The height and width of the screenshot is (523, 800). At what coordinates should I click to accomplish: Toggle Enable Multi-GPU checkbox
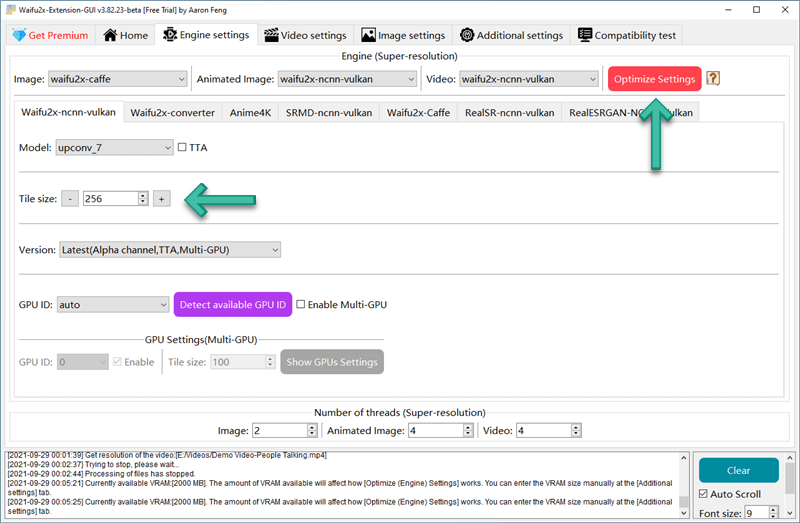point(301,305)
